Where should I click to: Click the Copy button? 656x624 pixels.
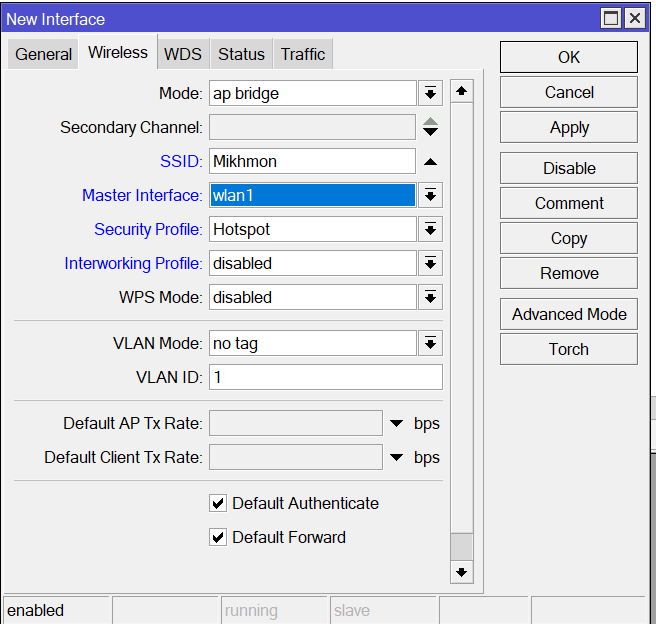coord(569,238)
